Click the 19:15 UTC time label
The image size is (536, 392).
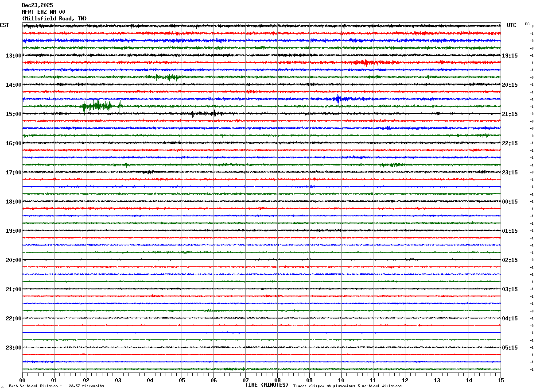point(510,56)
